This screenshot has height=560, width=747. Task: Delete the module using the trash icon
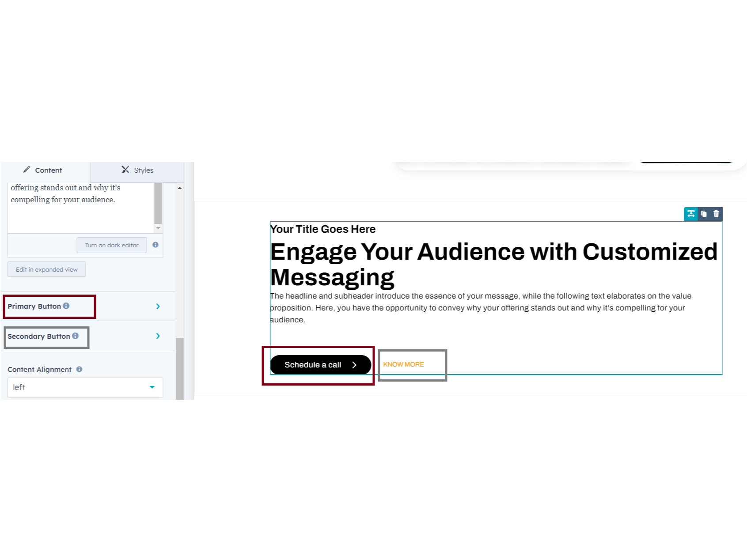pos(716,214)
